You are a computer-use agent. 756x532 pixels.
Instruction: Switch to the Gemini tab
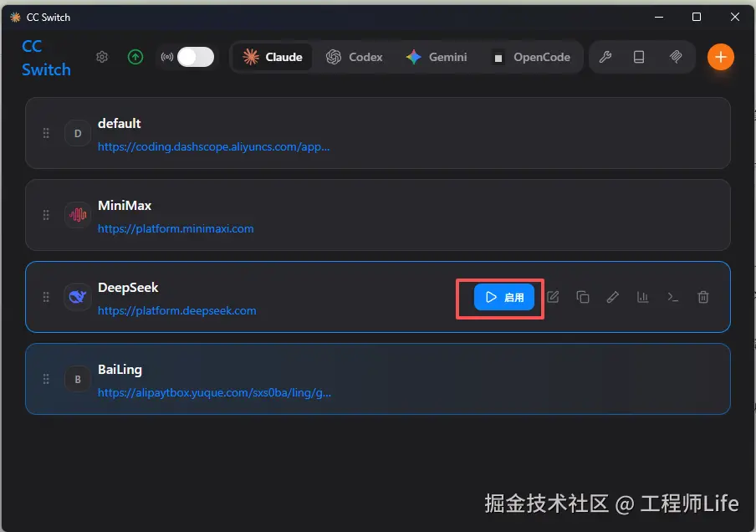437,57
